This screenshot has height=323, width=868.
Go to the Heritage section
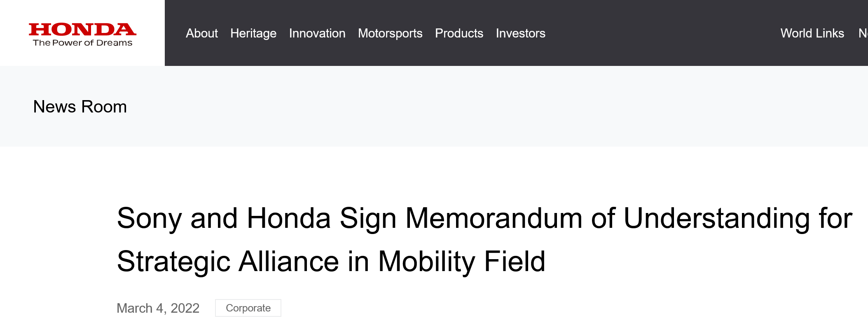253,33
